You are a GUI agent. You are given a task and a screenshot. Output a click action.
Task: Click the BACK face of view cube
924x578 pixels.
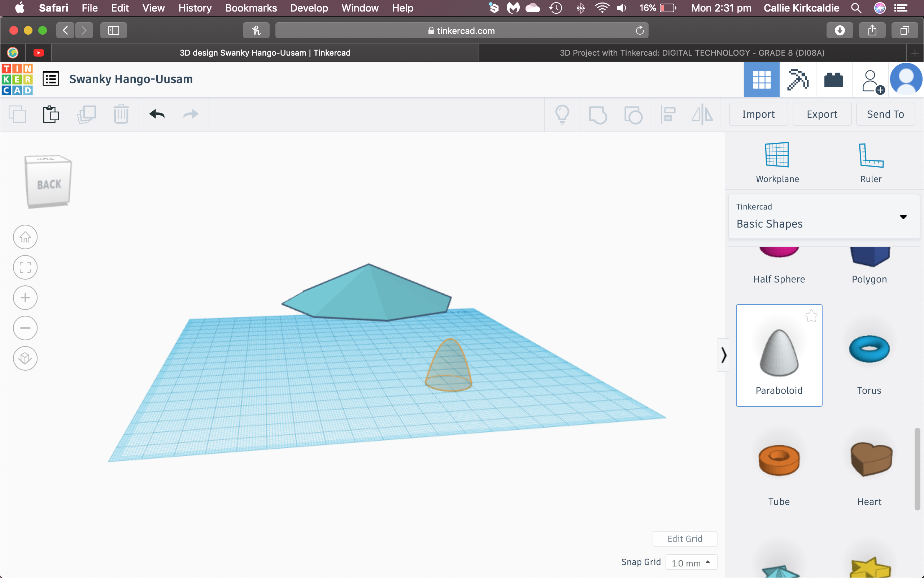coord(49,185)
